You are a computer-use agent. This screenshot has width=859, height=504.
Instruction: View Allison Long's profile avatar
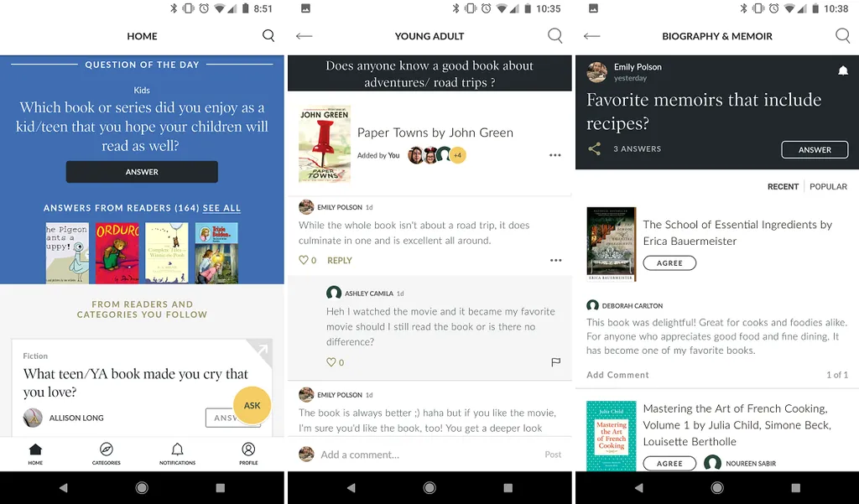pos(33,418)
